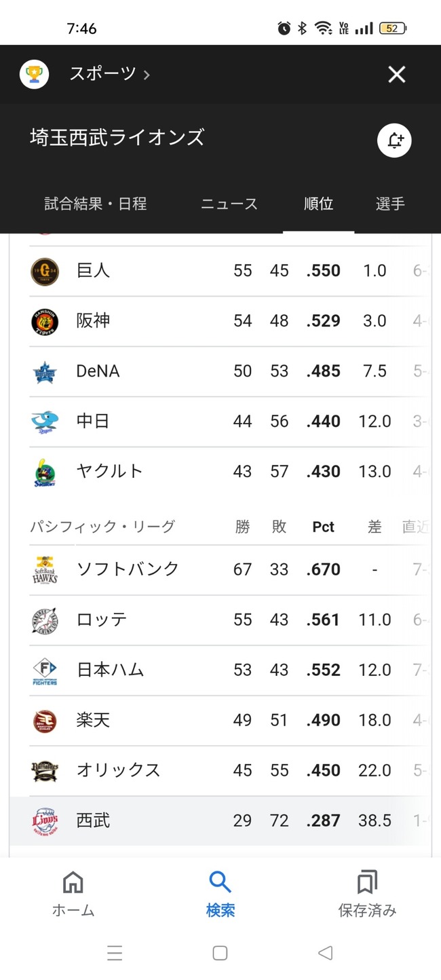The image size is (441, 980).
Task: Open the ニュース tab
Action: [229, 204]
